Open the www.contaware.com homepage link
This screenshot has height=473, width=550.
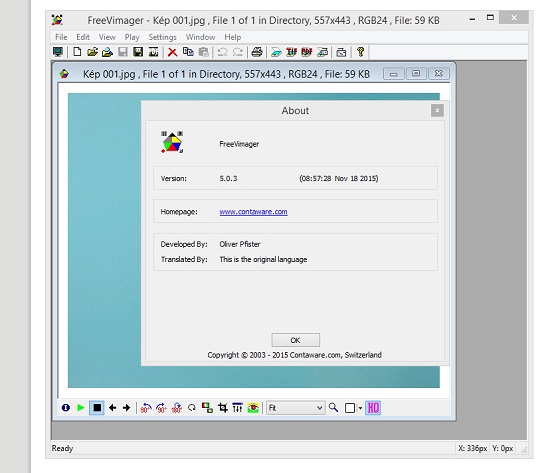pyautogui.click(x=253, y=212)
